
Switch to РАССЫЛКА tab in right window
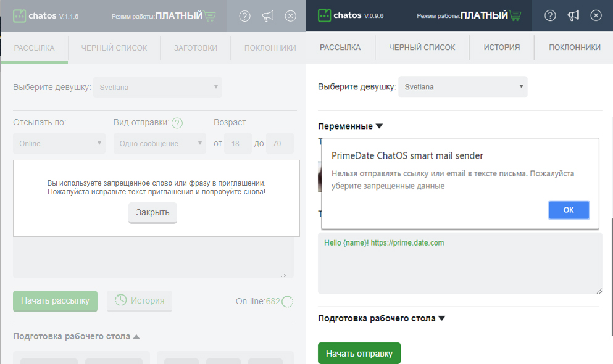(340, 48)
